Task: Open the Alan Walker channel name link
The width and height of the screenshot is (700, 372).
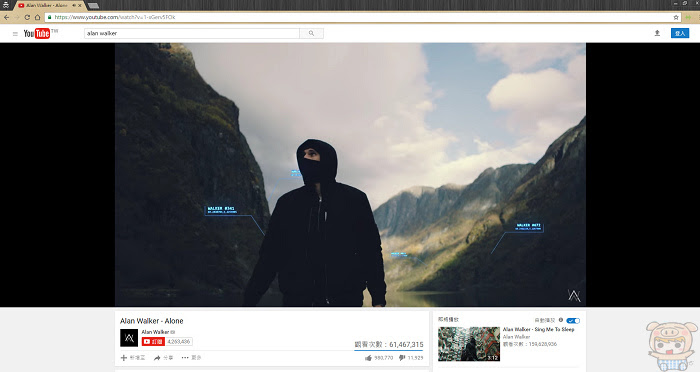Action: 155,332
